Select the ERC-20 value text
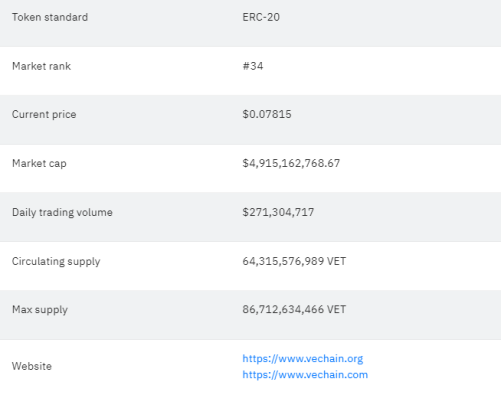Image resolution: width=501 pixels, height=395 pixels. pos(261,17)
